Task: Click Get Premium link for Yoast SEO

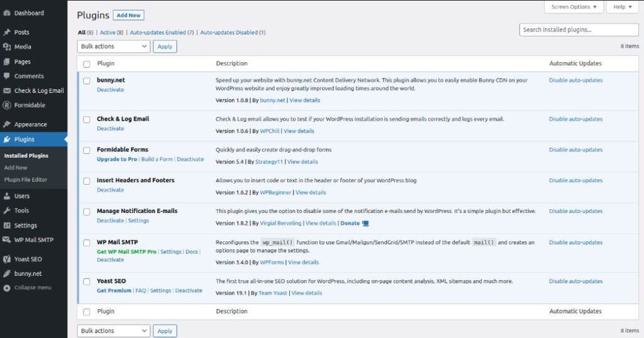Action: pyautogui.click(x=114, y=290)
